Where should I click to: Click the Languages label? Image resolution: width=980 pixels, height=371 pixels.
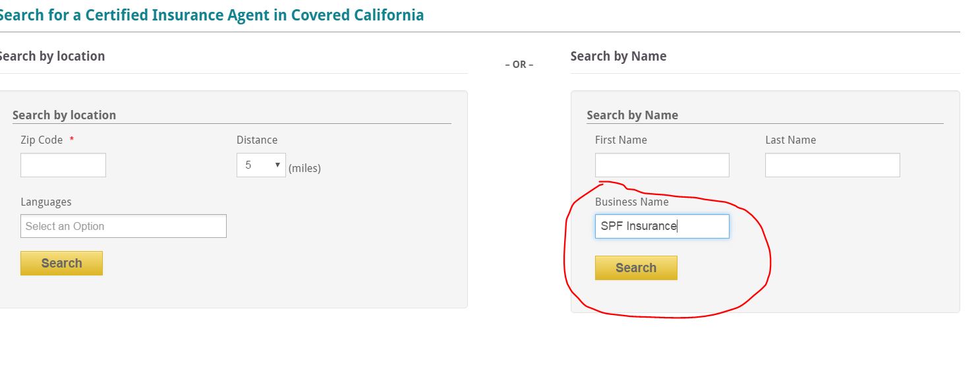tap(46, 202)
